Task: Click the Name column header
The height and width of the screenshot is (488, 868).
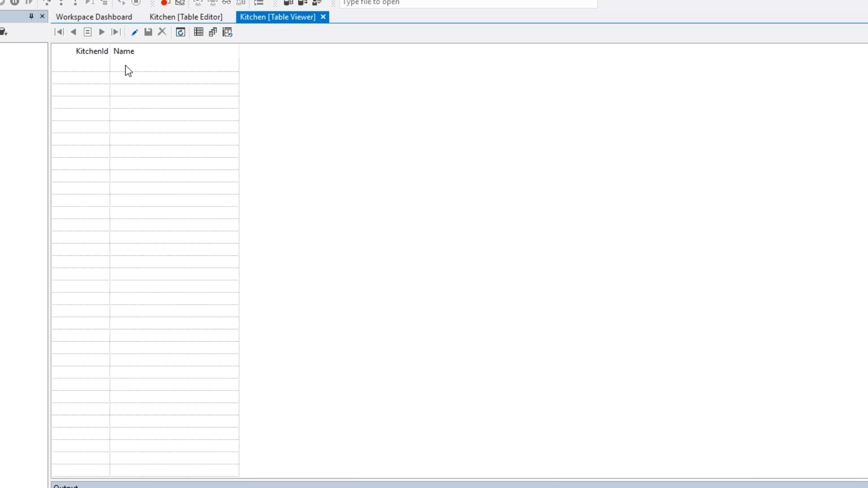Action: tap(124, 51)
